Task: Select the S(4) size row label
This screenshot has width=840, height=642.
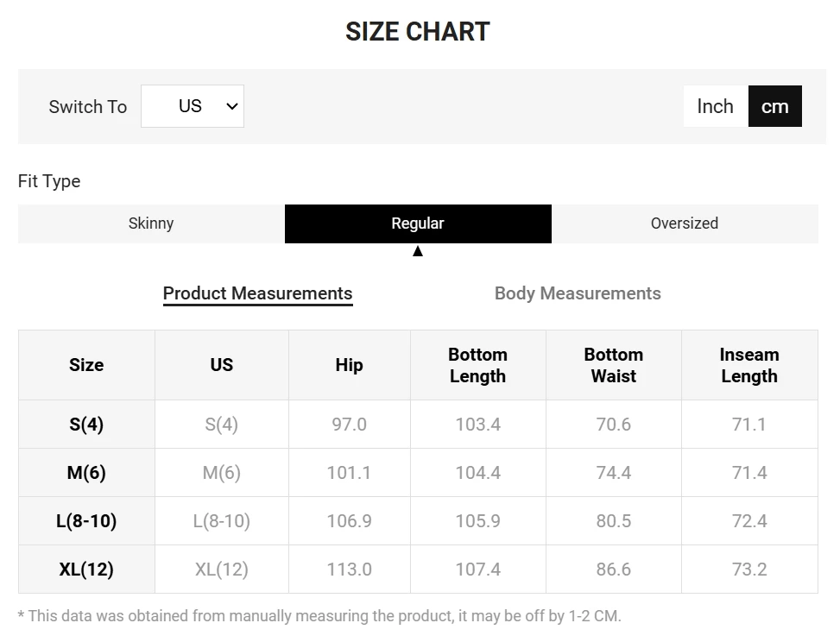Action: pos(86,424)
